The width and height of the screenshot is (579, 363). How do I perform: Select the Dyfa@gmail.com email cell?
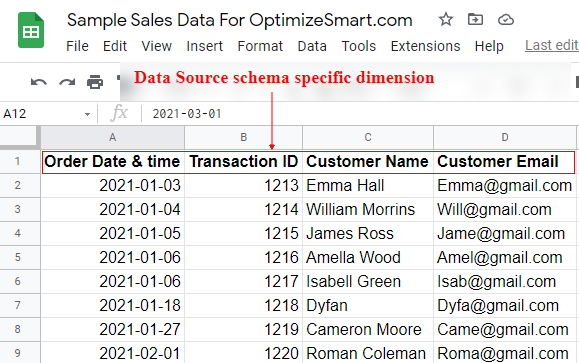point(505,305)
